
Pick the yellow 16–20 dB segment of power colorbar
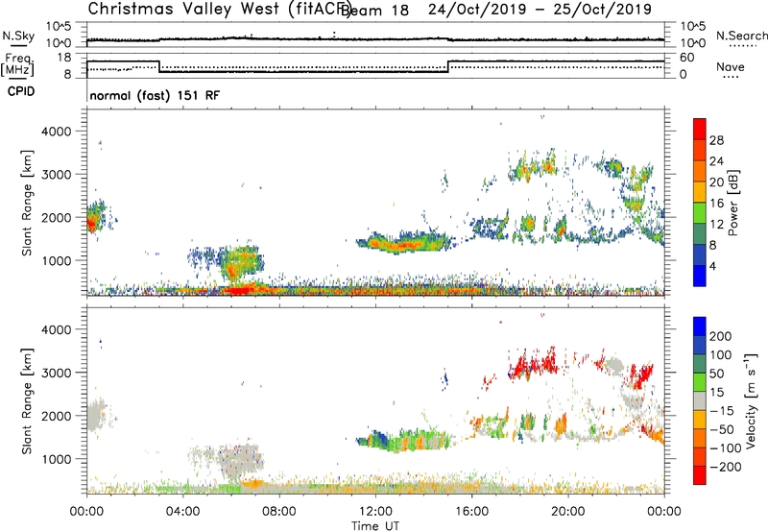[700, 192]
